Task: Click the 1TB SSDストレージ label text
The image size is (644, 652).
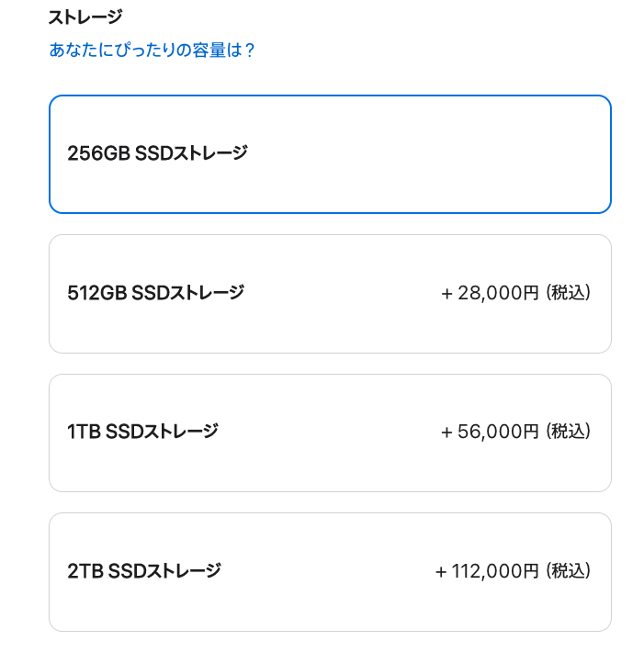Action: pyautogui.click(x=142, y=432)
